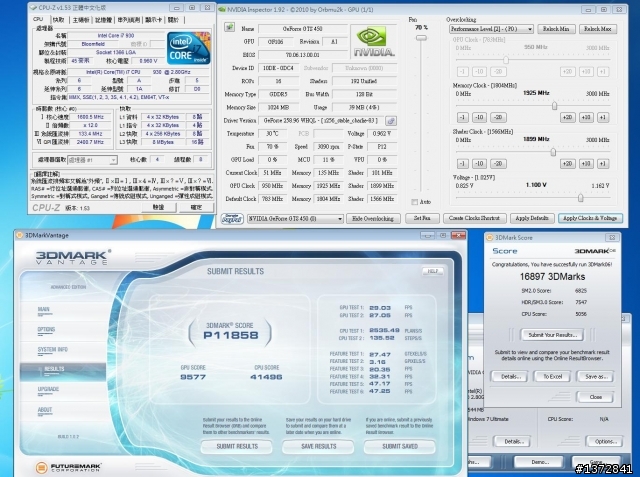Click the Futuremark Corporation logo
640x477 pixels.
[69, 467]
